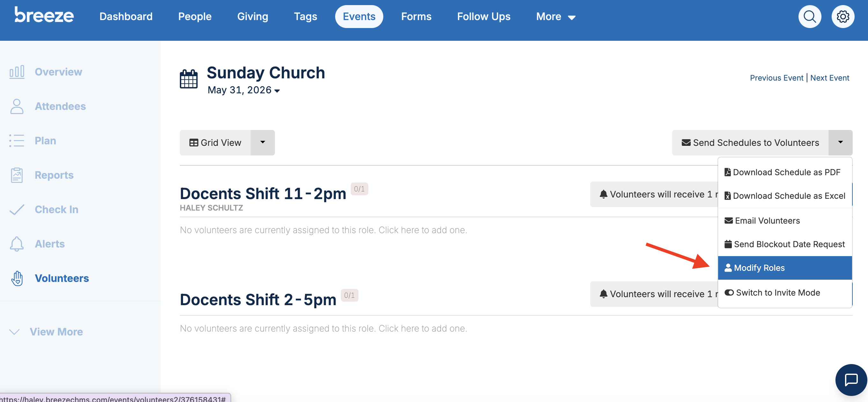Click the Grid View button

point(215,143)
